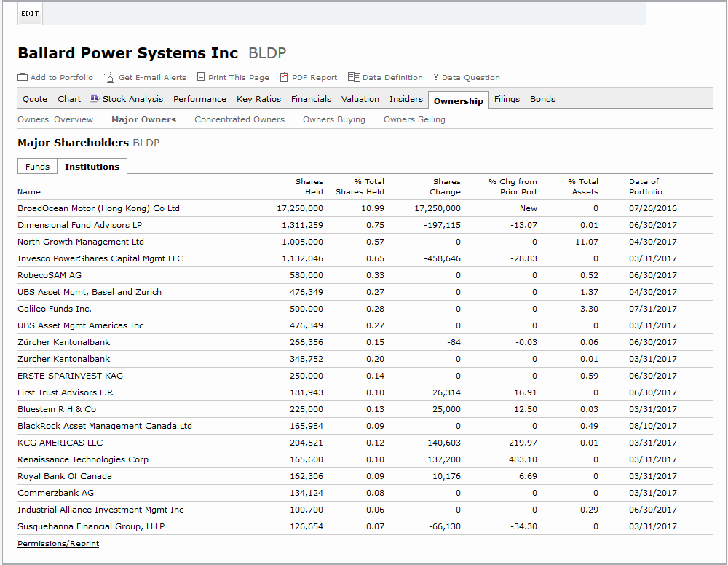
Task: View the Data Definition icon
Action: pyautogui.click(x=355, y=76)
